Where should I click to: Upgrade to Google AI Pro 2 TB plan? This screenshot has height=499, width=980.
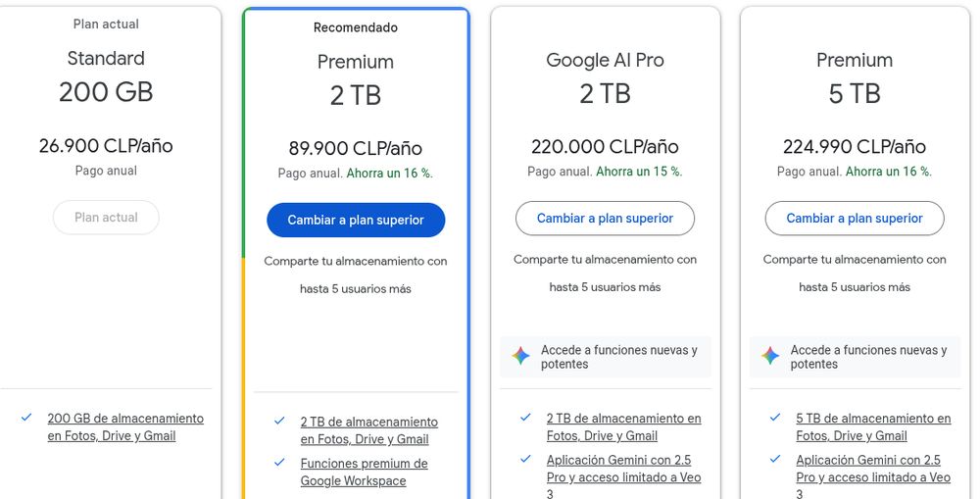(605, 218)
